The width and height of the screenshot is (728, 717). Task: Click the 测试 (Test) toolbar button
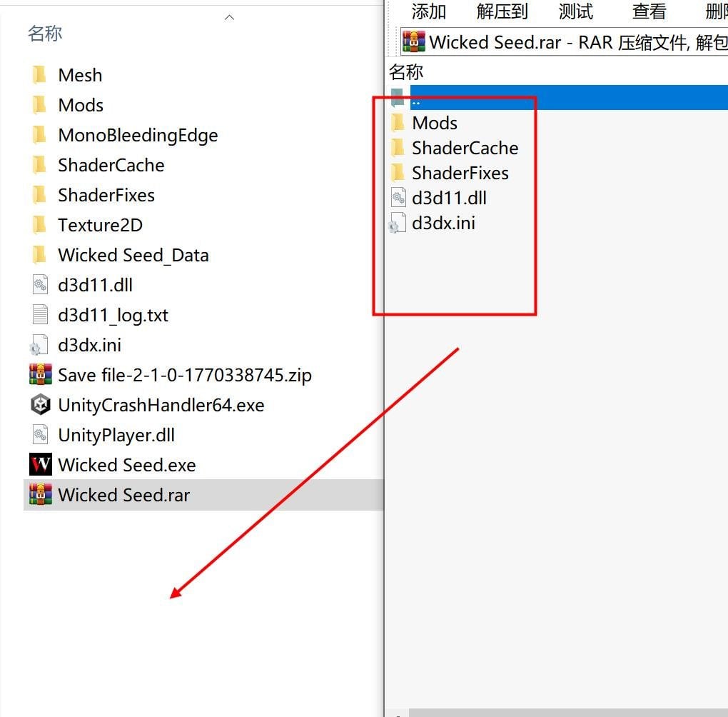(x=576, y=11)
